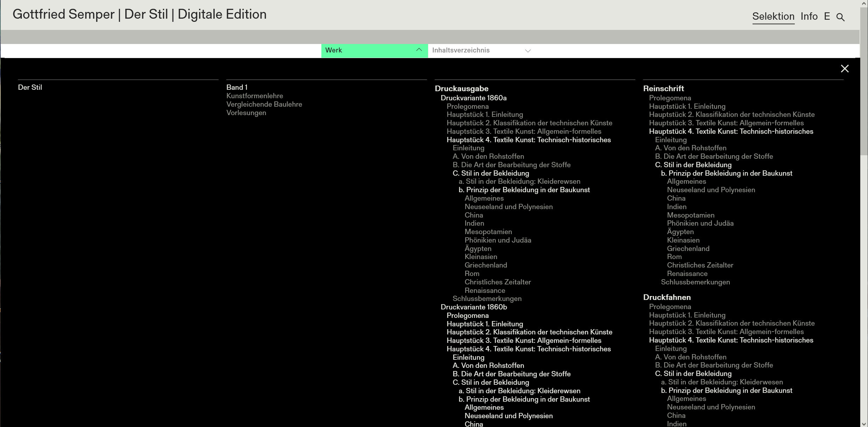Open the Info page
Image resolution: width=868 pixels, height=427 pixels.
coord(809,16)
